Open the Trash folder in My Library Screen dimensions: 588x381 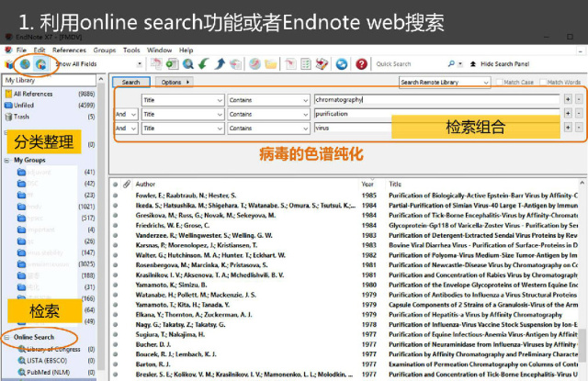[x=21, y=117]
